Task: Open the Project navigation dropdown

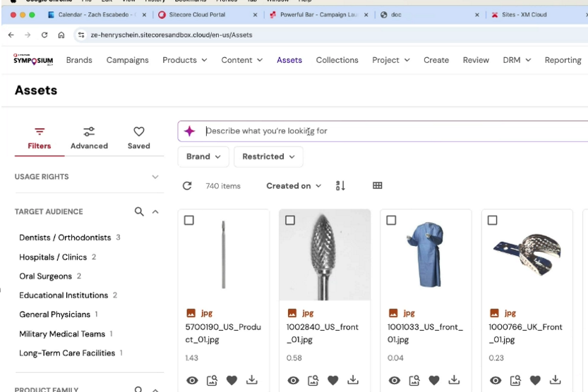Action: (391, 60)
